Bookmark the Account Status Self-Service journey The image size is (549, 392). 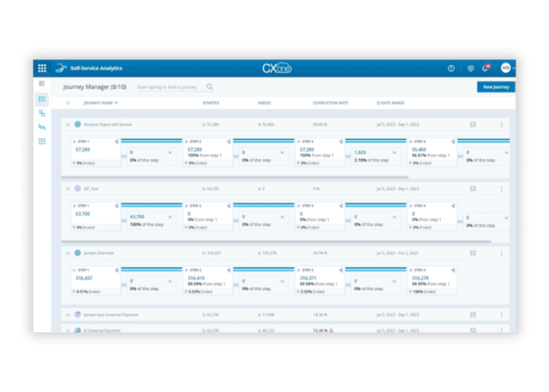[473, 125]
